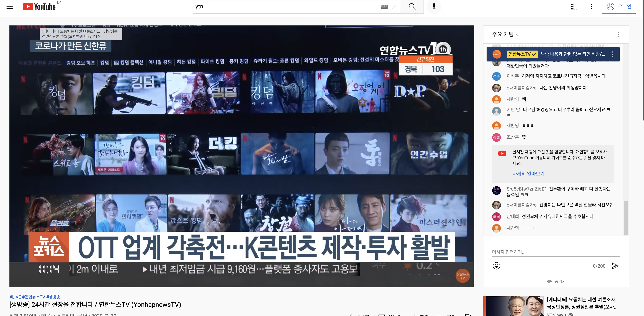Open the hamburger guide menu
Image resolution: width=644 pixels, height=316 pixels.
coord(10,7)
